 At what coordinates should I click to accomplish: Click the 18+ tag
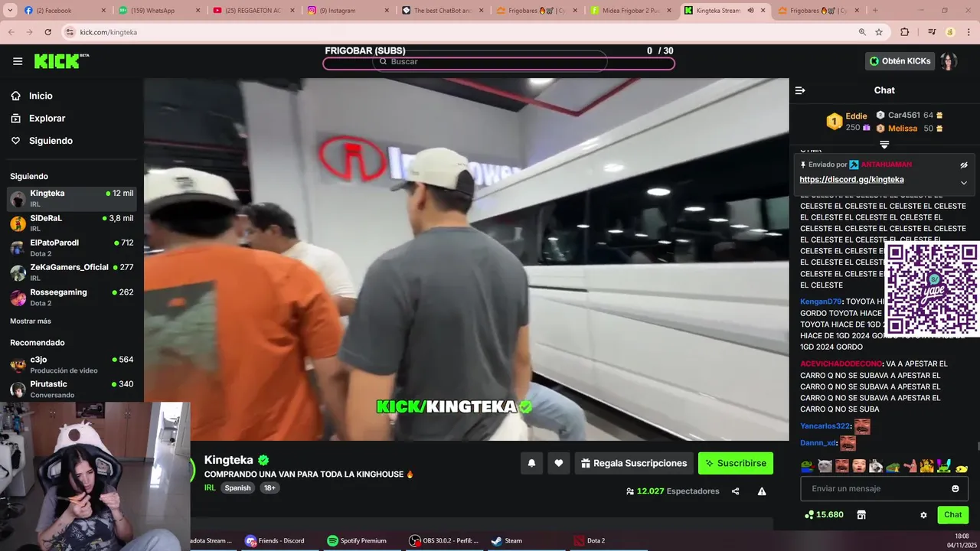click(269, 487)
